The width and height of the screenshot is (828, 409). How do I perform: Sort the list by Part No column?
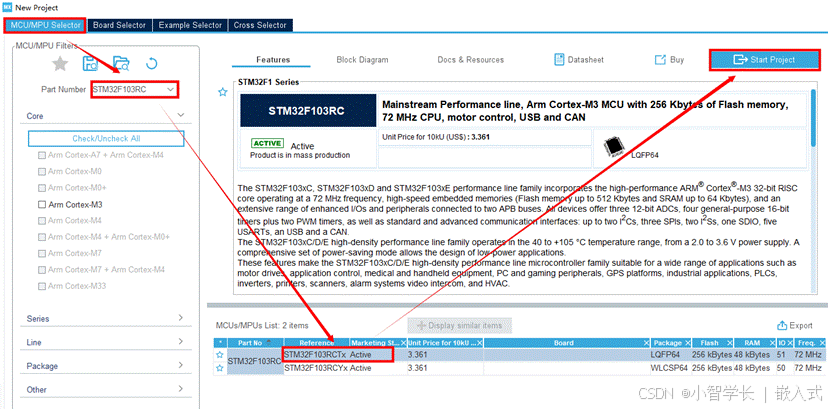(x=255, y=343)
